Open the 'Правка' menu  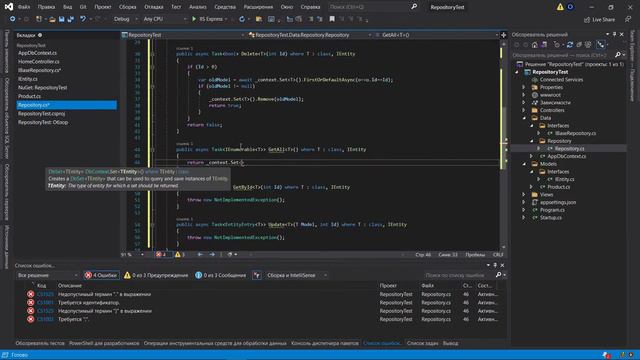click(46, 7)
